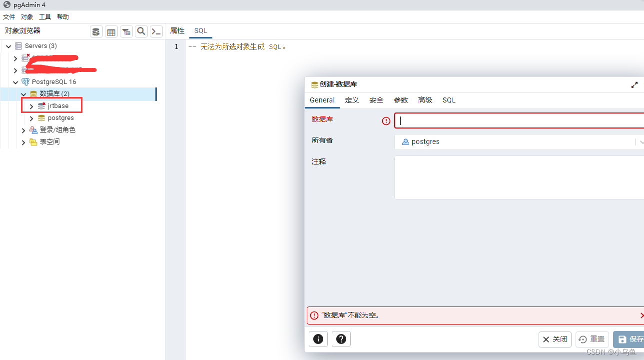The height and width of the screenshot is (360, 644).
Task: Launch the PSQL Tool terminal icon
Action: 156,31
